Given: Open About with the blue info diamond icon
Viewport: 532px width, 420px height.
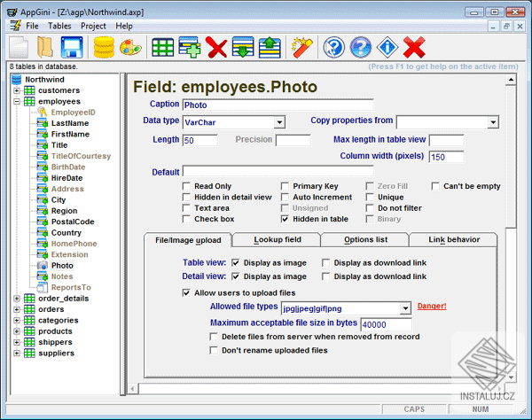Looking at the screenshot, I should pos(387,47).
